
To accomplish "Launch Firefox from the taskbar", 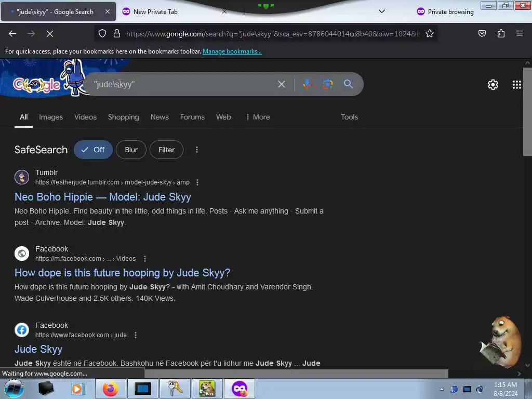I will point(111,389).
